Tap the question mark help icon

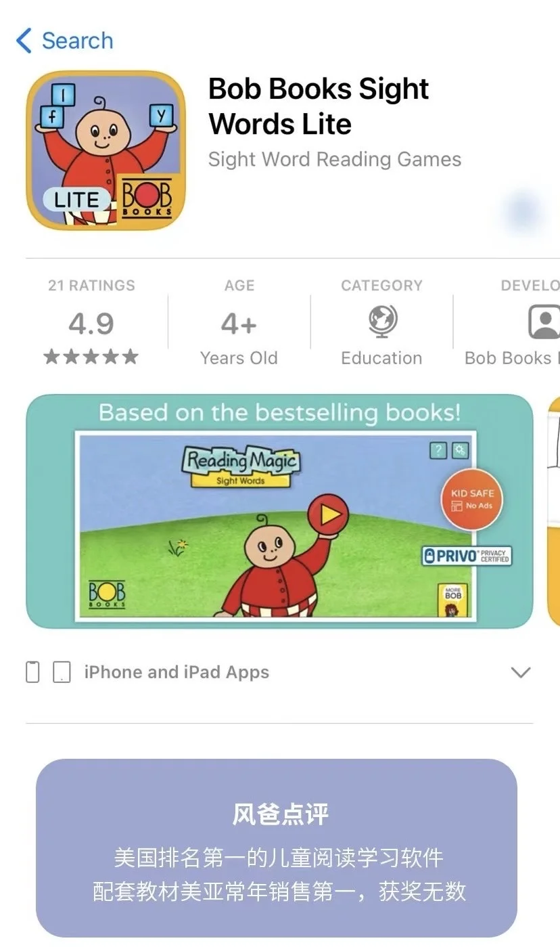[x=438, y=450]
